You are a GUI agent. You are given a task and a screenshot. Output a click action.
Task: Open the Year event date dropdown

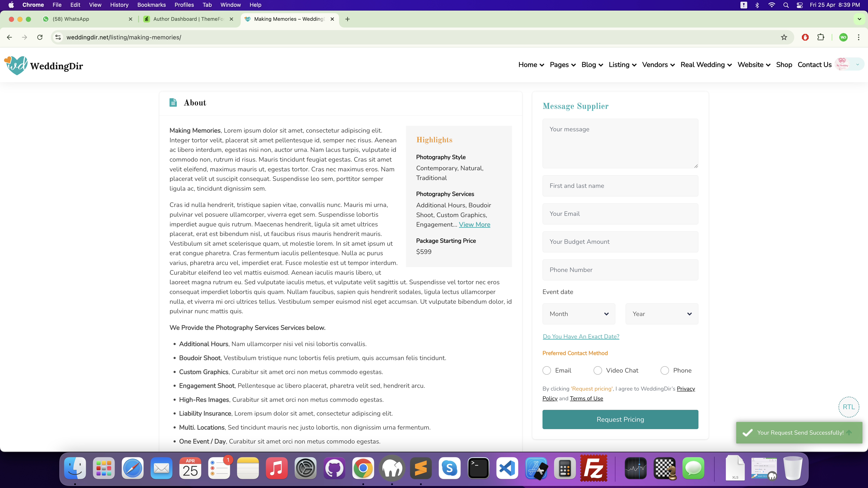661,314
